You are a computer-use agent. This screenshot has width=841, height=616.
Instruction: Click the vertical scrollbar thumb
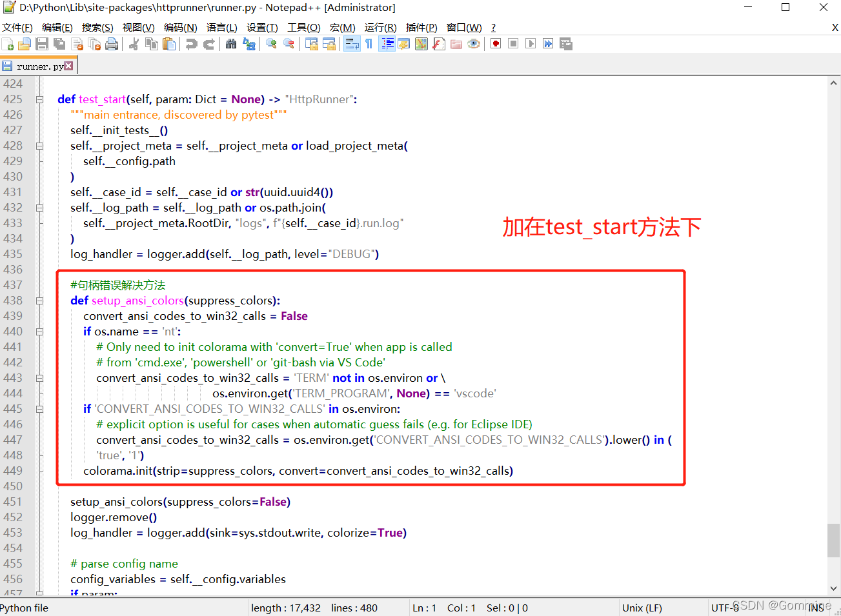tap(834, 540)
